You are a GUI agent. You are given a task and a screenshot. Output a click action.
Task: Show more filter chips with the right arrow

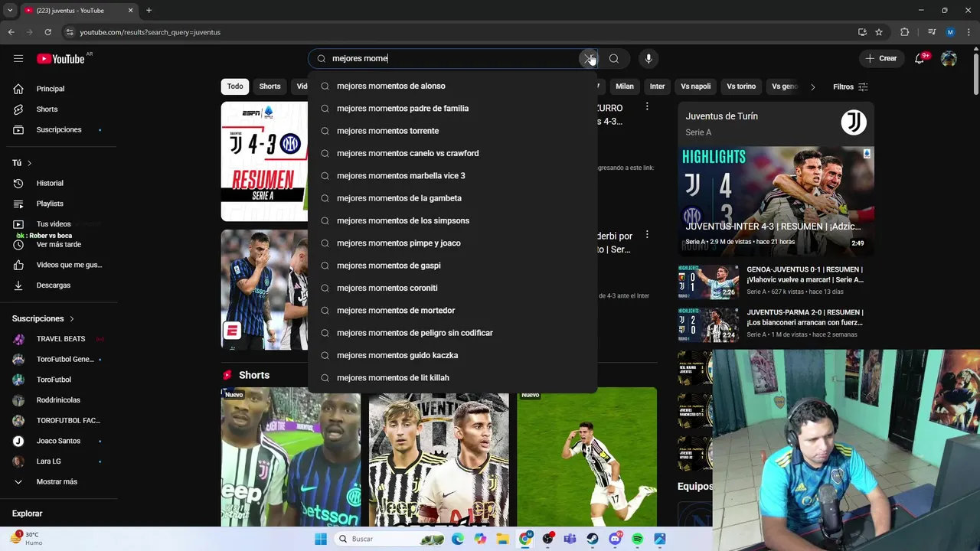click(x=812, y=86)
